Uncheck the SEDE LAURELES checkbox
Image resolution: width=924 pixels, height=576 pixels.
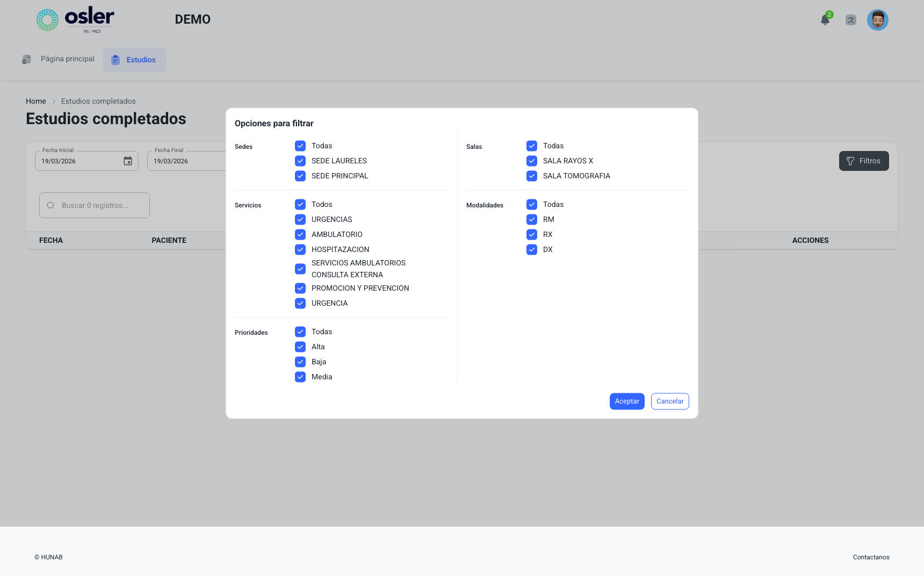point(300,161)
